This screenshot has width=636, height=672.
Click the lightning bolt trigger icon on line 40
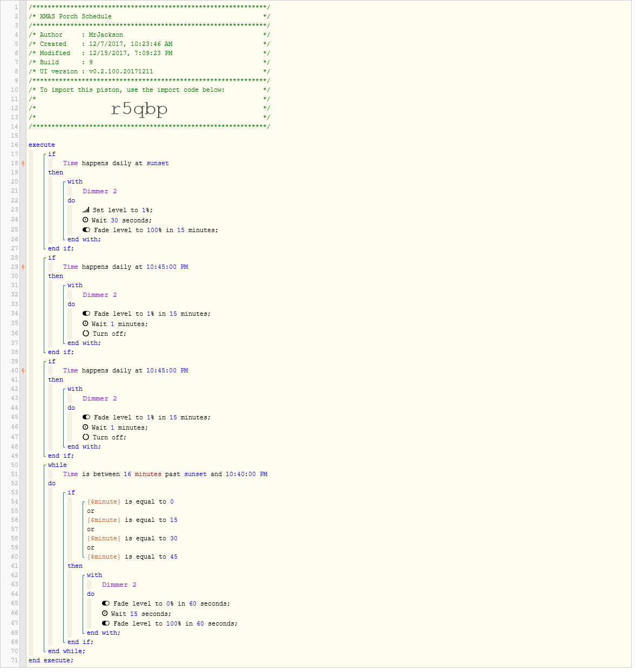[x=23, y=370]
